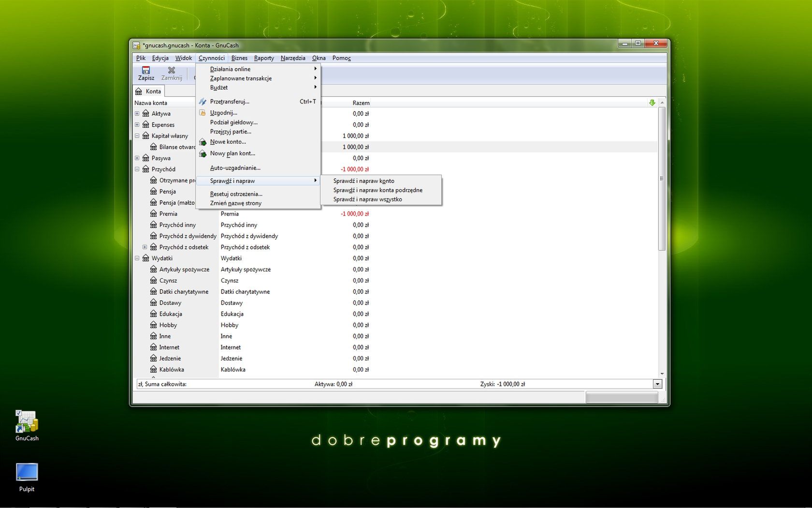This screenshot has height=508, width=812.
Task: Collapse the Przychód account tree
Action: tap(137, 169)
